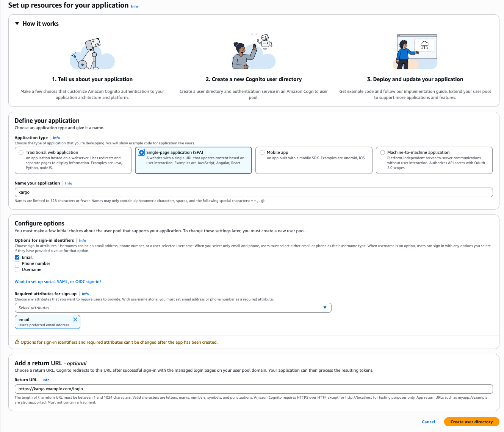Select the Mobile app application type
The image size is (504, 432).
tap(262, 152)
